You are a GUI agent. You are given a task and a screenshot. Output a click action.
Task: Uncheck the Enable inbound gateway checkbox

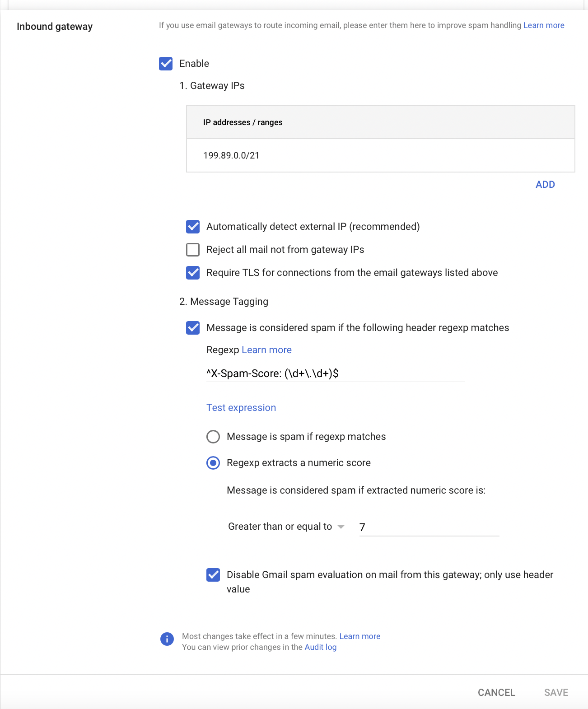point(166,64)
